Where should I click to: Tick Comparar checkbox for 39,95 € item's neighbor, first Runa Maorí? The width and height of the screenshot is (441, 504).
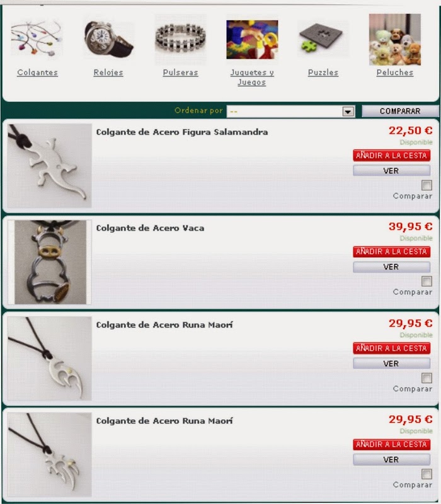tap(427, 378)
